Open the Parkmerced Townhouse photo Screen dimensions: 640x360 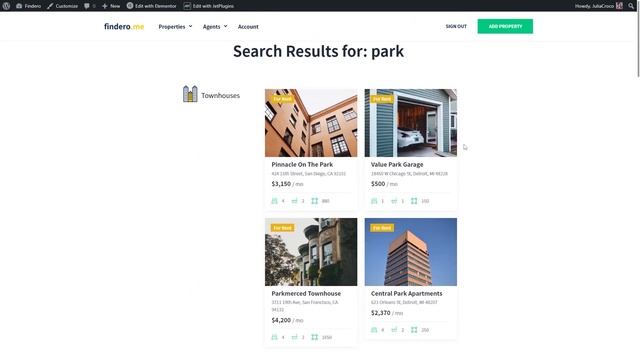coord(311,252)
